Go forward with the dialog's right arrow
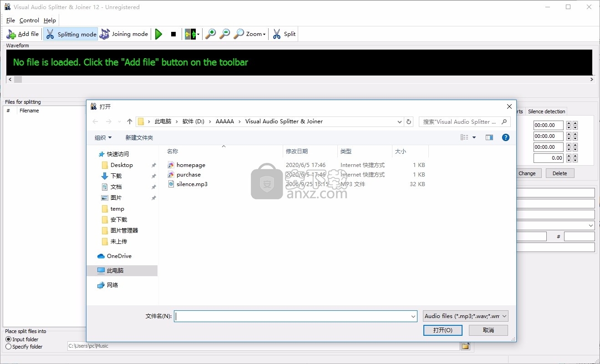 (109, 121)
